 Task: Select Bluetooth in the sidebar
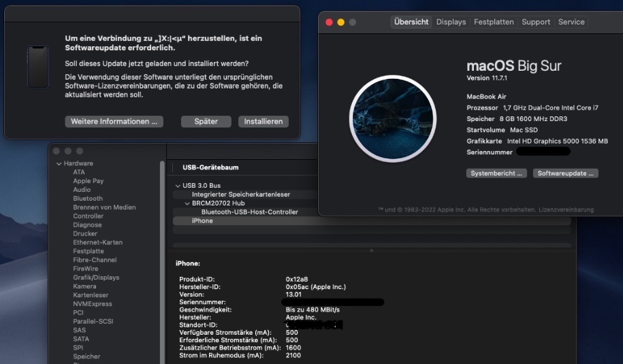(88, 198)
